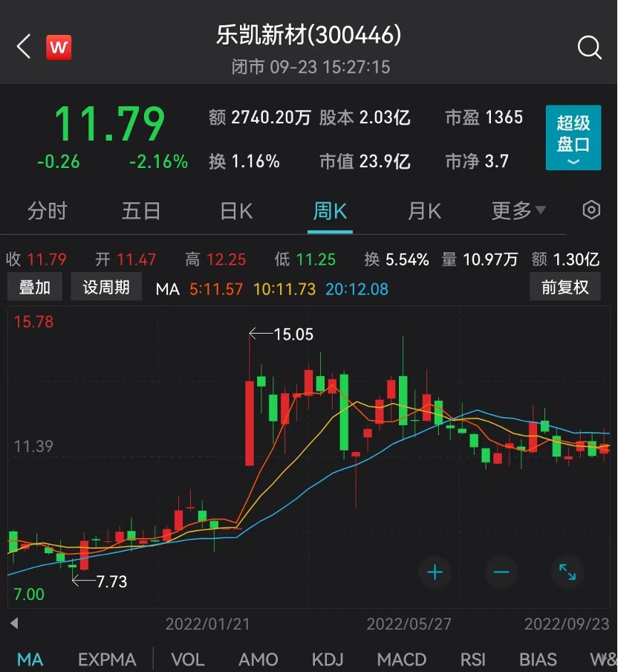The width and height of the screenshot is (618, 672).
Task: Tap MA 20:12.08 label
Action: 357,289
